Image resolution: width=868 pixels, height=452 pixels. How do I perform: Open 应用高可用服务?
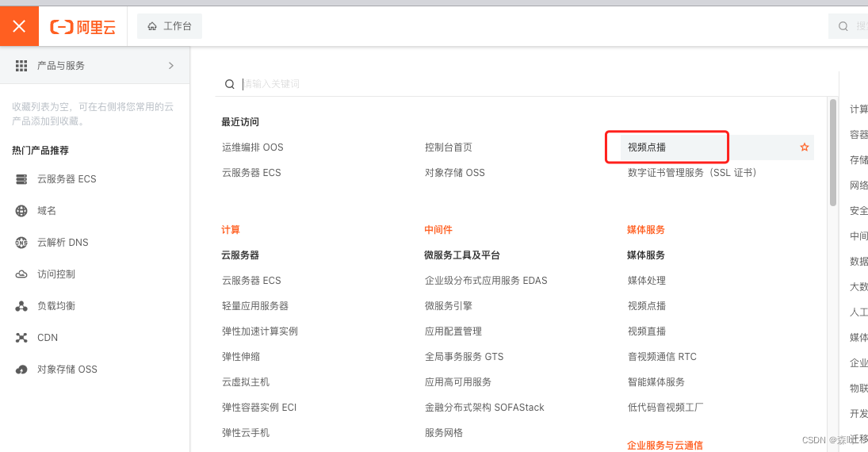point(458,382)
